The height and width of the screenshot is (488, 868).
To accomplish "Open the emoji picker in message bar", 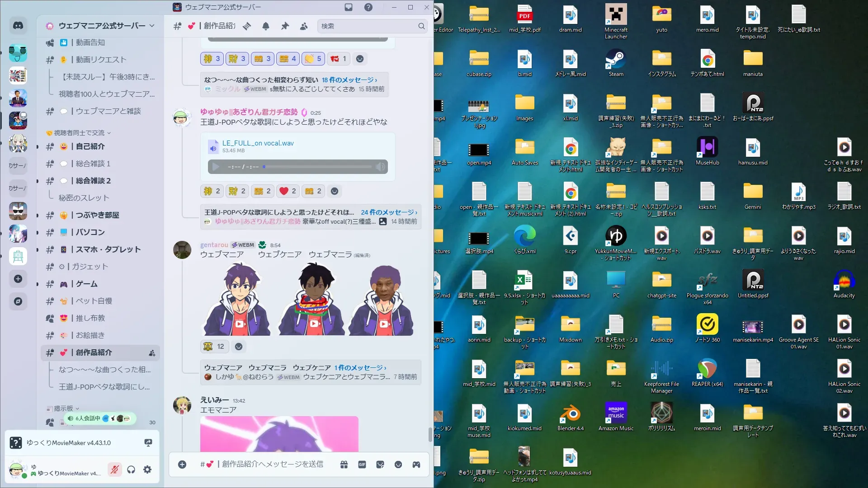I will (x=398, y=465).
